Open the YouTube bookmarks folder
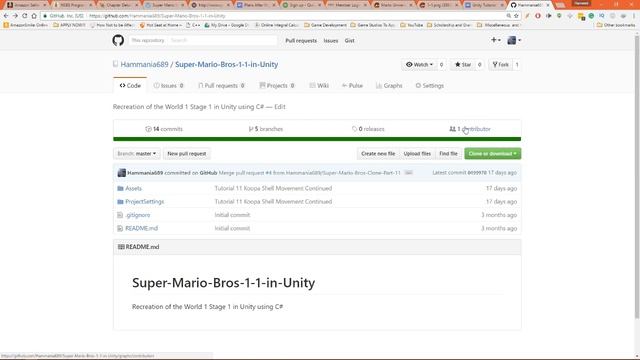The width and height of the screenshot is (640, 360). pos(411,25)
